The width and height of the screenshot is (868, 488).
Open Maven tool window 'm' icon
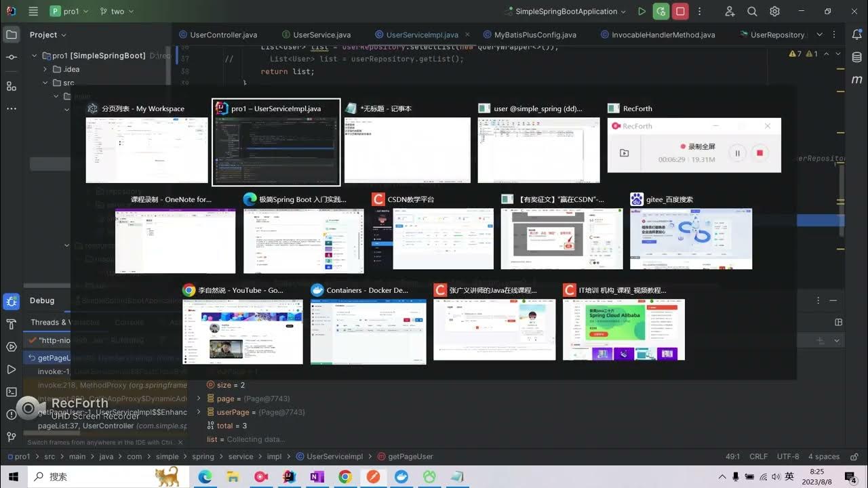856,80
